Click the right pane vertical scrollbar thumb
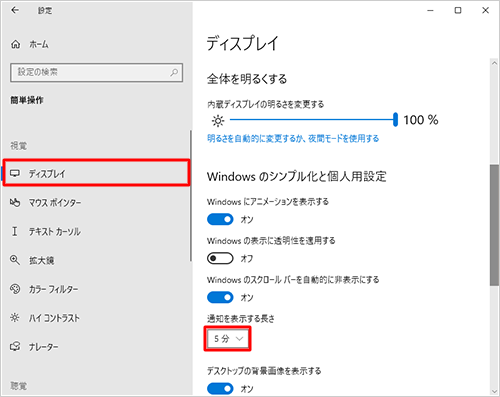500x397 pixels. tap(494, 225)
